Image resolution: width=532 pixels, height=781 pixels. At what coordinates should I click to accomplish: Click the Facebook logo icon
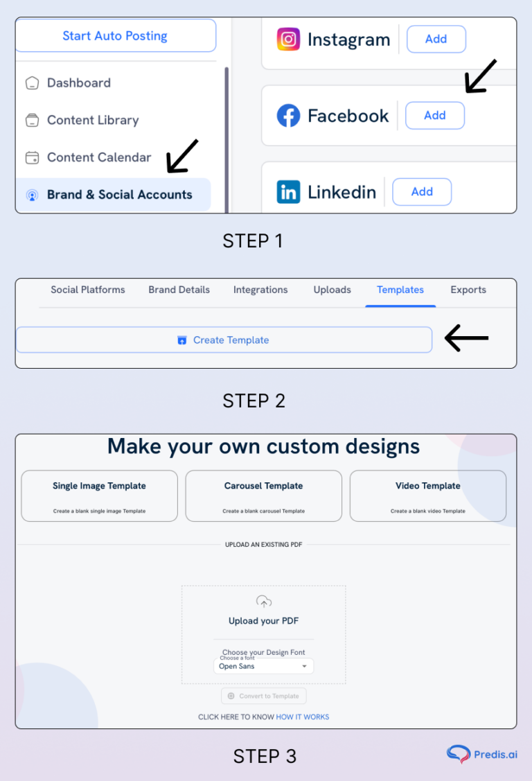[288, 116]
